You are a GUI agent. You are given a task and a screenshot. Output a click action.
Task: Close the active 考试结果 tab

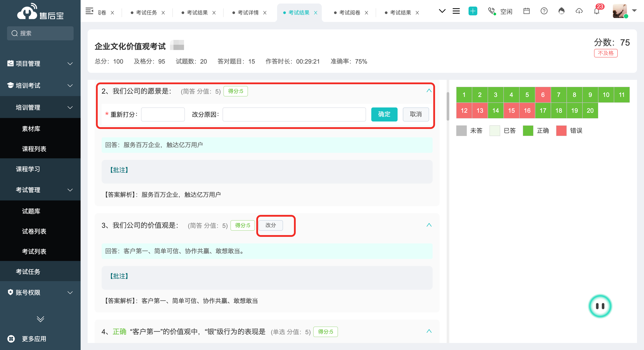pos(315,12)
